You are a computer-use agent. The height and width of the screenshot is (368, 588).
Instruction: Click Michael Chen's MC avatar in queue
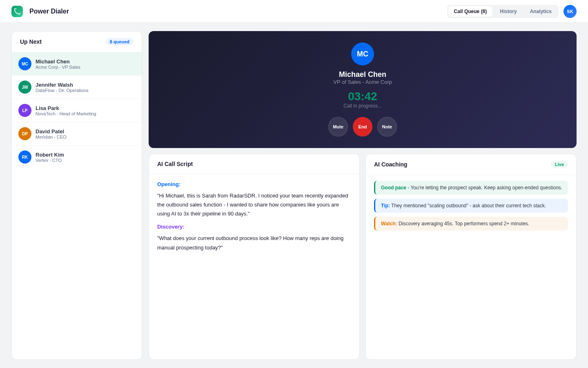click(25, 64)
